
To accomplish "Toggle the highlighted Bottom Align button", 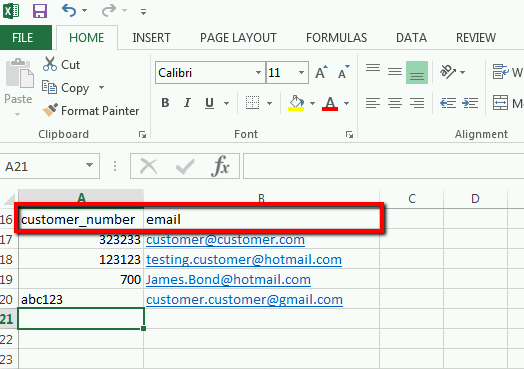I will [417, 72].
